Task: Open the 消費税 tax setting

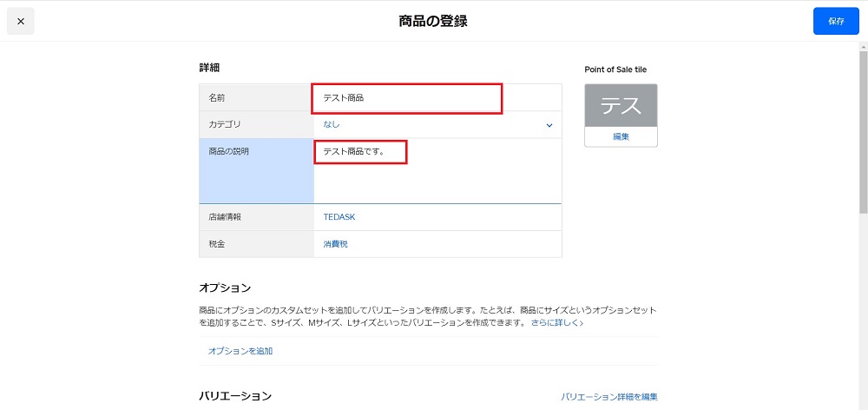Action: (x=335, y=244)
